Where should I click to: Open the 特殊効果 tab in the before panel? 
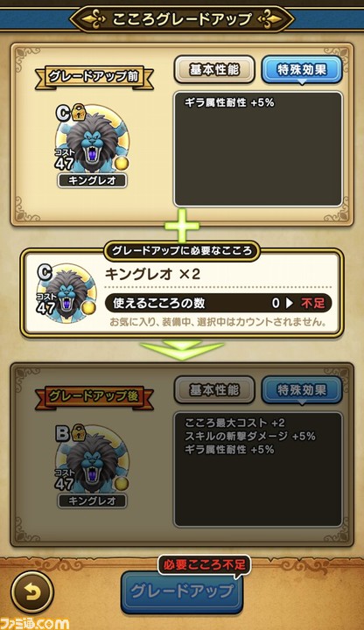302,70
